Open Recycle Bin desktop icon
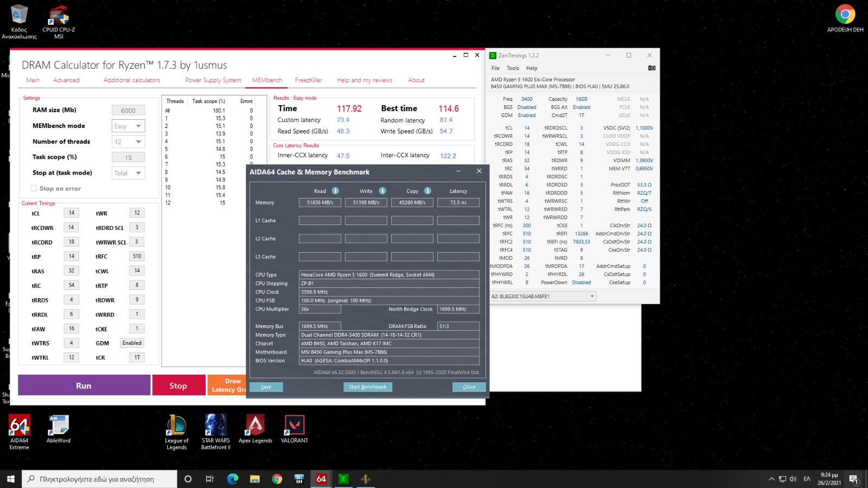 [19, 22]
